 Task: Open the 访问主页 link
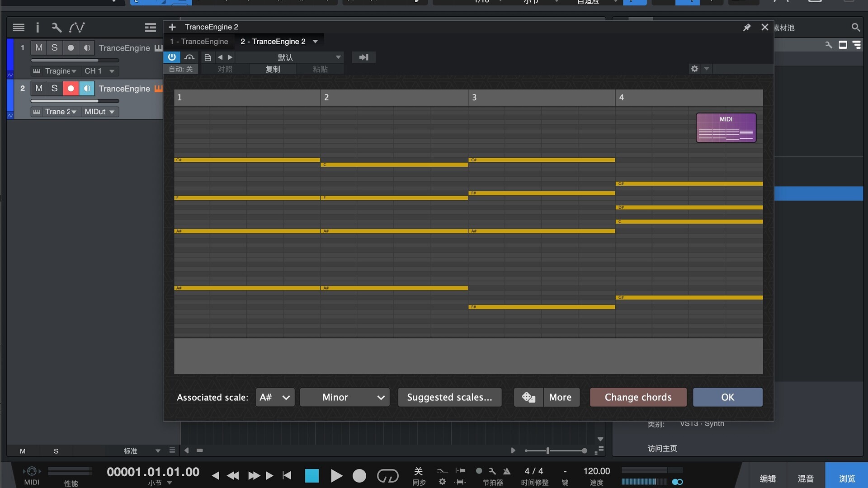662,448
